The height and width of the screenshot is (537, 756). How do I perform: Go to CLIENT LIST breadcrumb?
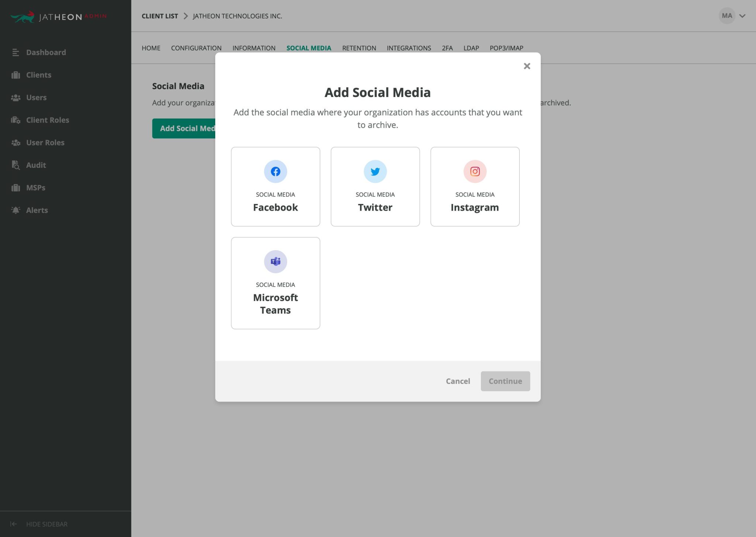coord(160,16)
